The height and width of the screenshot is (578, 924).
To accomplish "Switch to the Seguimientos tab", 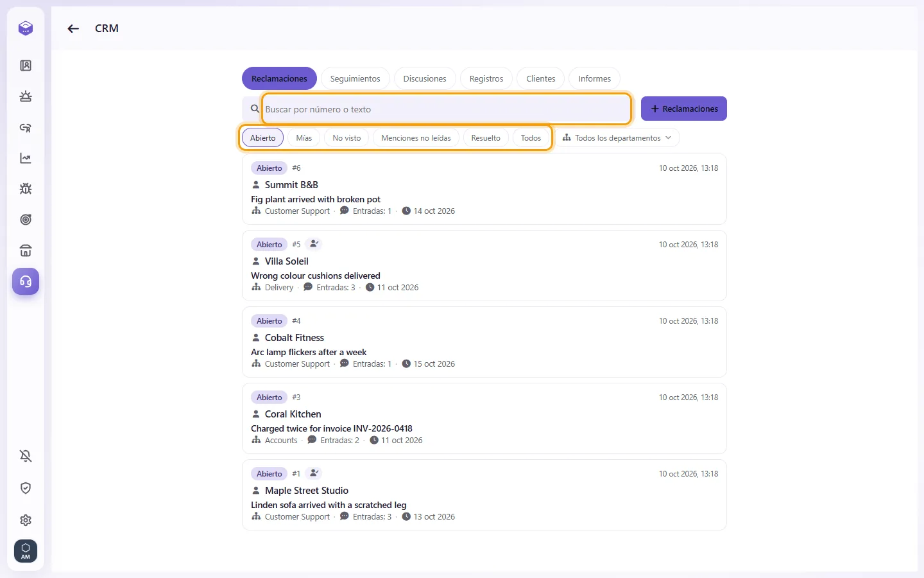I will click(x=355, y=78).
